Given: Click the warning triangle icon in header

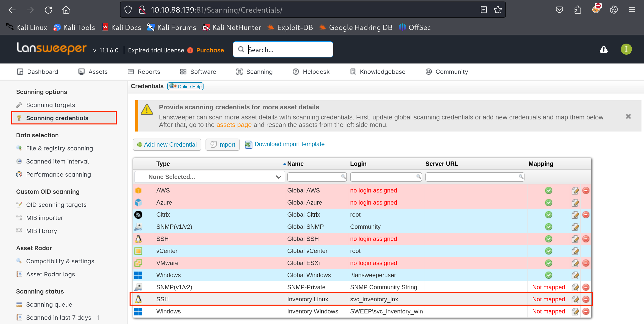Looking at the screenshot, I should click(603, 49).
